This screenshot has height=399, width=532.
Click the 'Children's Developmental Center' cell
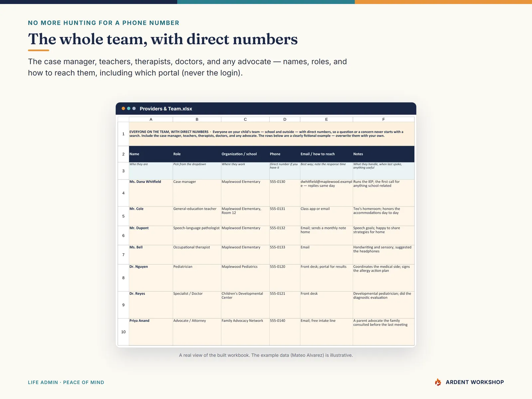pyautogui.click(x=245, y=305)
